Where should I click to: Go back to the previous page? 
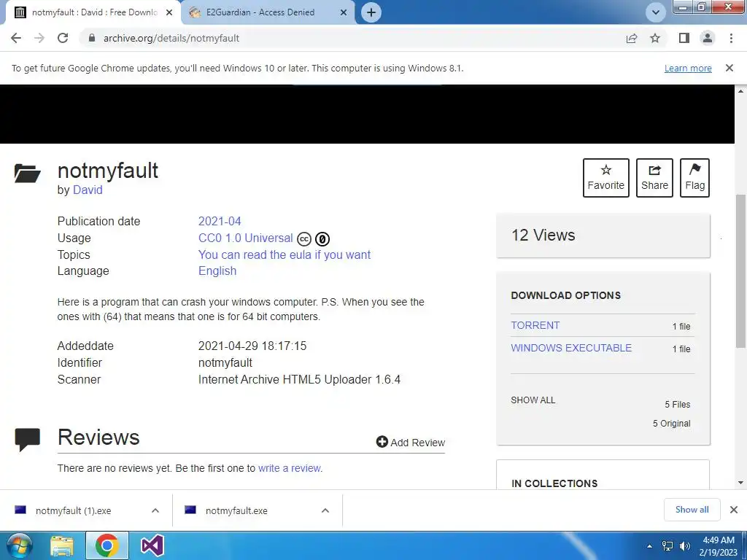point(16,38)
